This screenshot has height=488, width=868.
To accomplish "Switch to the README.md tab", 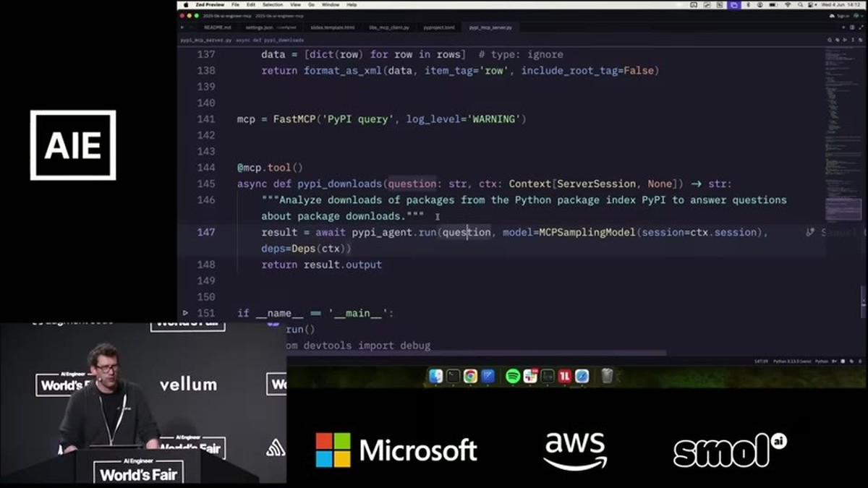I will pos(217,27).
